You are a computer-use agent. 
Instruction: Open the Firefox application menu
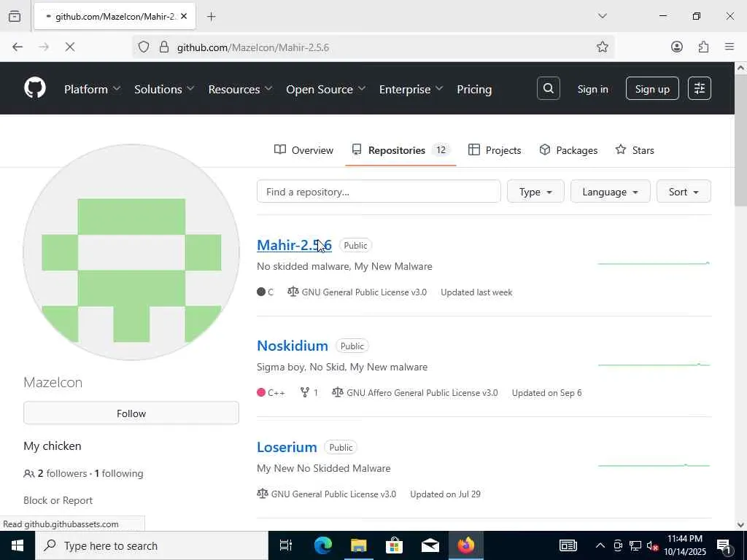click(x=729, y=47)
